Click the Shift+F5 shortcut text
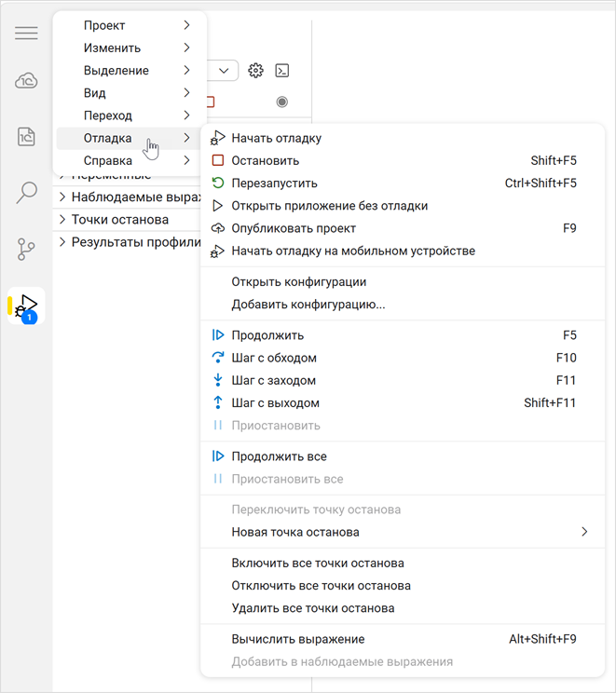 click(554, 160)
